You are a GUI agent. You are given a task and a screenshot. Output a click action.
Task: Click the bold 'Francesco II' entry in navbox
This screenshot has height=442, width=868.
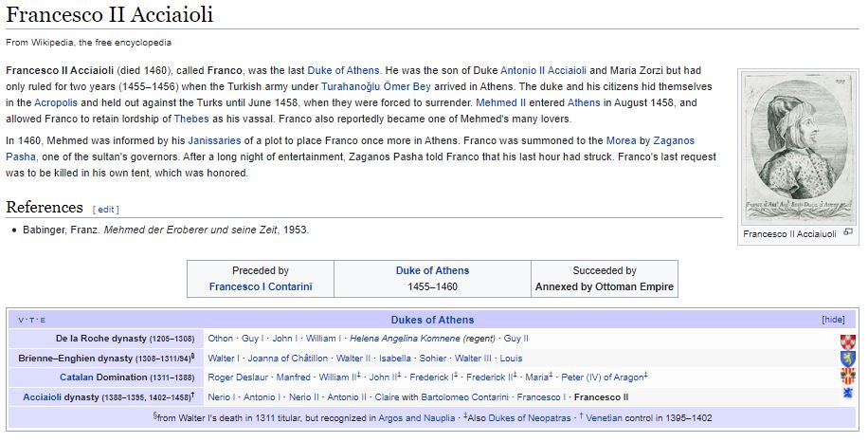point(601,397)
